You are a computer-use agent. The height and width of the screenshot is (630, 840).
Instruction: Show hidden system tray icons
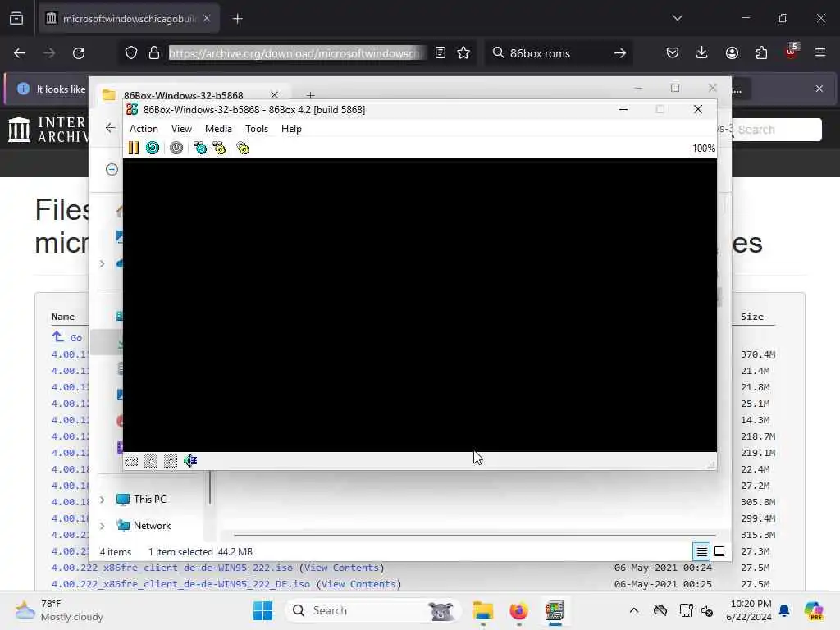tap(634, 610)
